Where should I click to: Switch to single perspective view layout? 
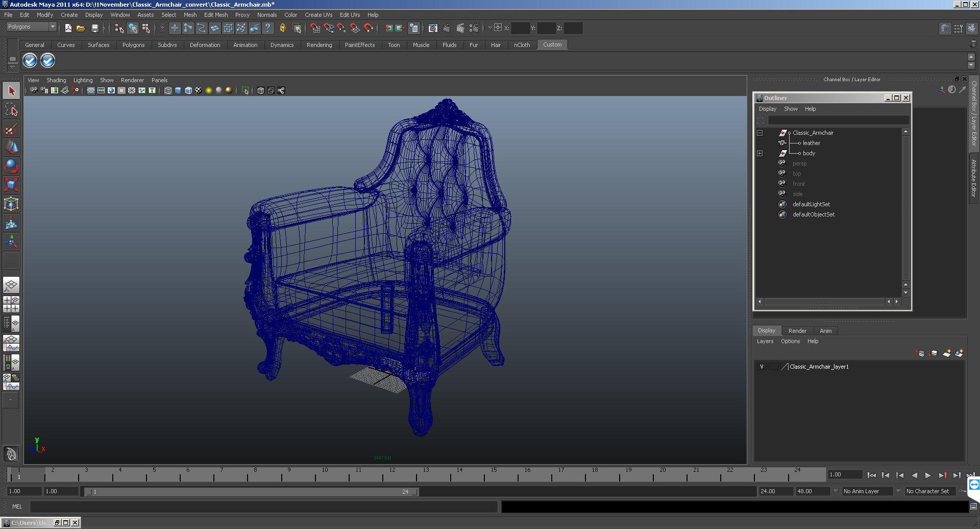(x=11, y=285)
